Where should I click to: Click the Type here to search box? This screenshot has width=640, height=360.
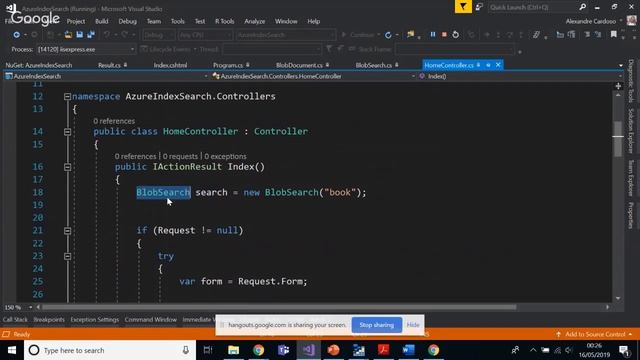point(110,350)
